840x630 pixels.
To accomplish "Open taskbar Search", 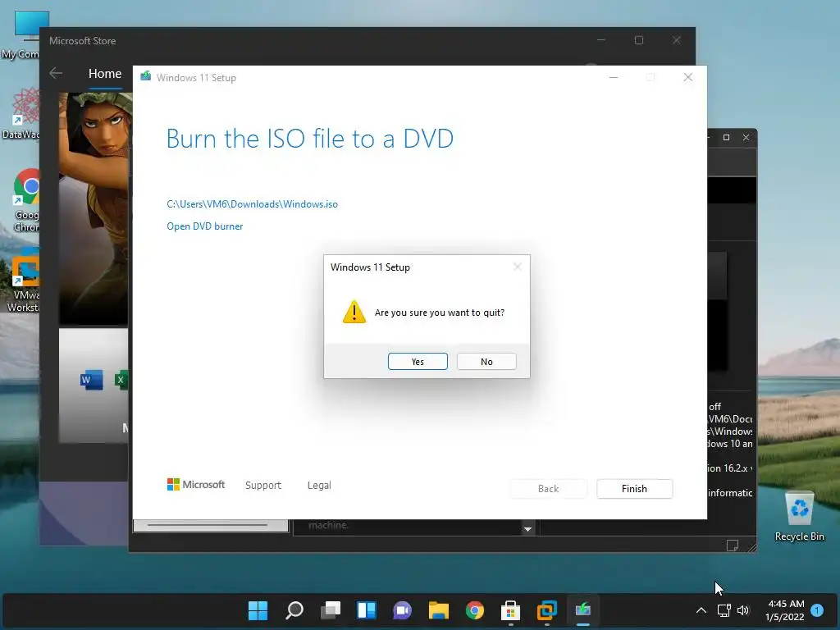I will point(294,610).
